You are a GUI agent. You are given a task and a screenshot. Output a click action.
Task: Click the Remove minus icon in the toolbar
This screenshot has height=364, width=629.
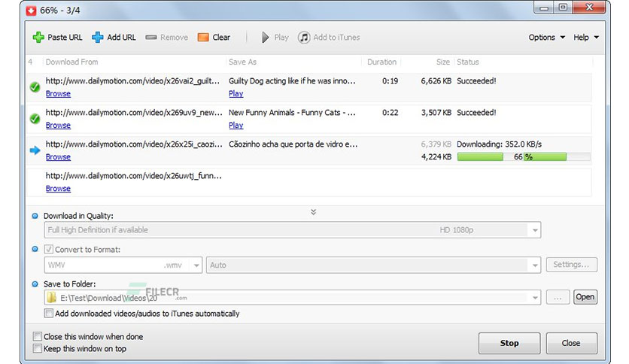pos(150,38)
